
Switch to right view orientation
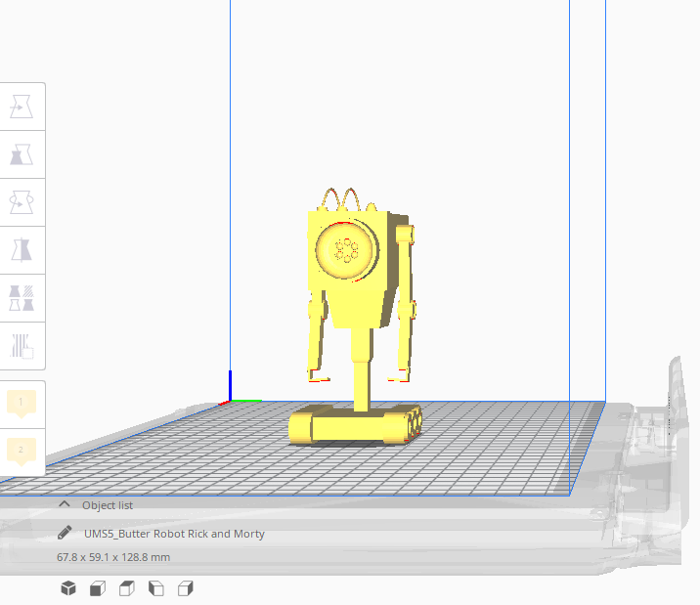coord(186,588)
